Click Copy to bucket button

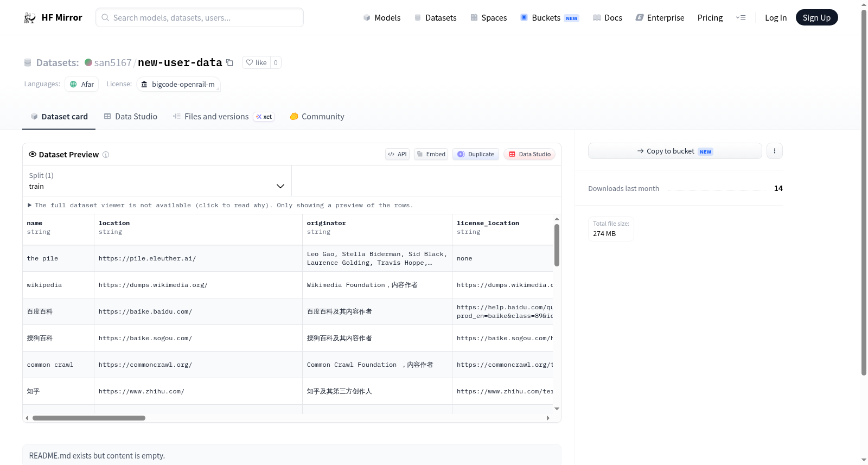tap(675, 151)
